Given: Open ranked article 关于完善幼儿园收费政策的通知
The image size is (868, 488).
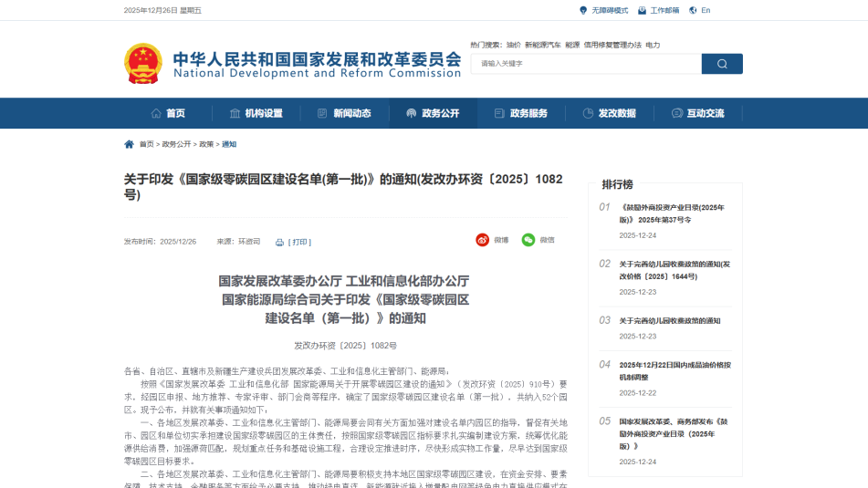Looking at the screenshot, I should pyautogui.click(x=670, y=320).
